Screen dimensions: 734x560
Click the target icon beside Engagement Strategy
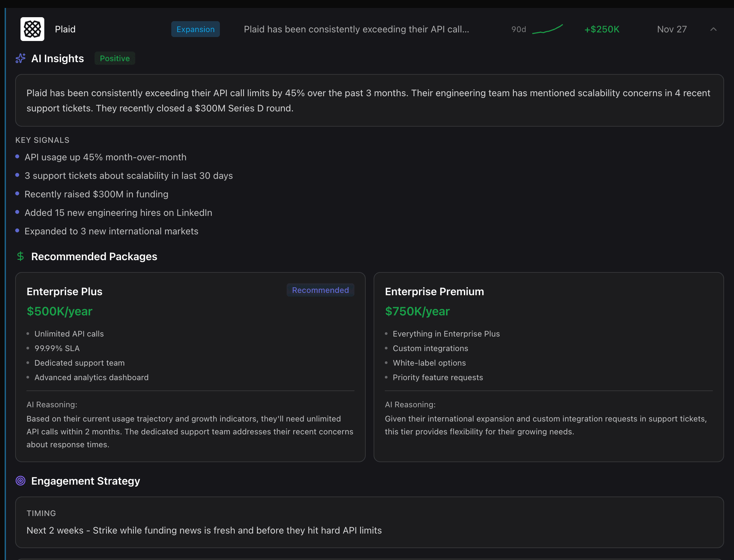[21, 481]
